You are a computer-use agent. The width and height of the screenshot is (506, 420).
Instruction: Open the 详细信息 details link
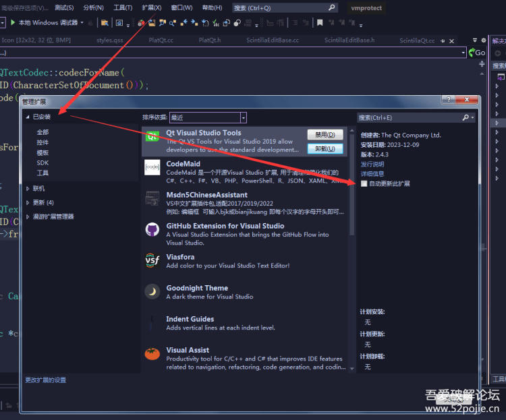point(372,174)
